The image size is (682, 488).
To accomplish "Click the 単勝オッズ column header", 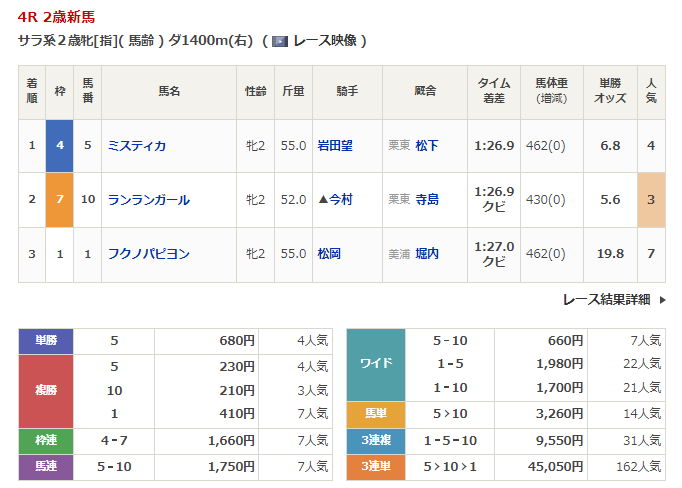I will click(610, 91).
